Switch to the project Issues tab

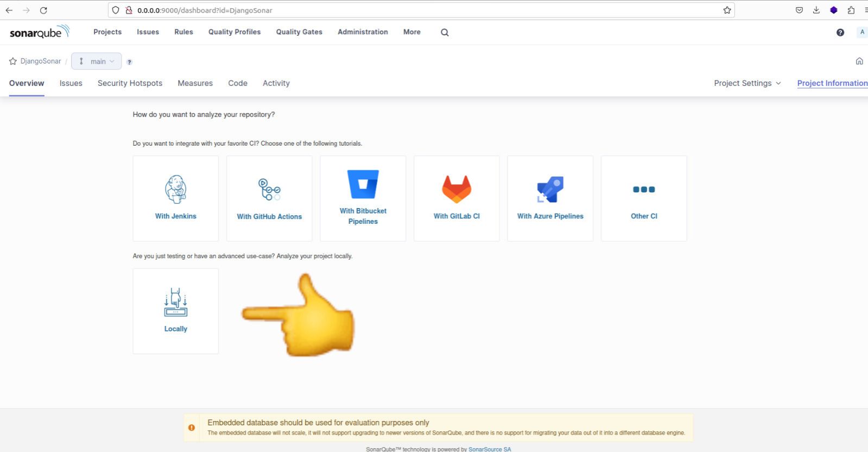(71, 83)
